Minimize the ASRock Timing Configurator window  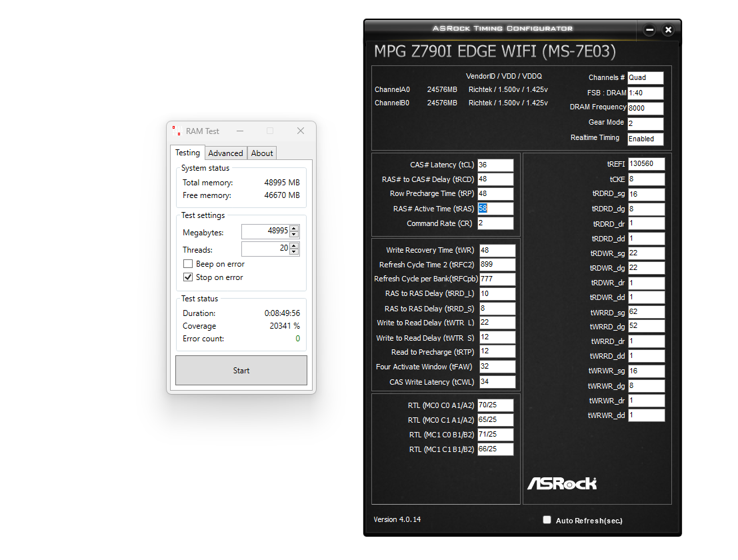tap(649, 30)
